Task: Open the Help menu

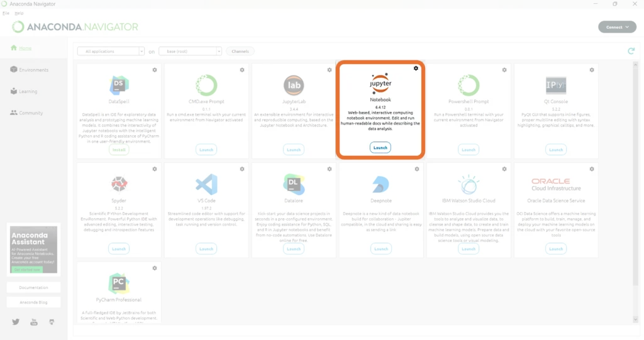Action: (19, 13)
